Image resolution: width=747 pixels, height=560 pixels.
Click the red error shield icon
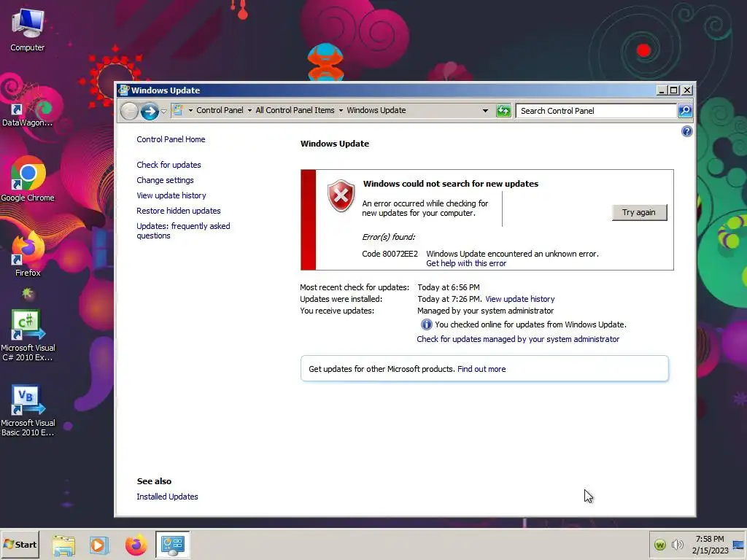pos(341,195)
